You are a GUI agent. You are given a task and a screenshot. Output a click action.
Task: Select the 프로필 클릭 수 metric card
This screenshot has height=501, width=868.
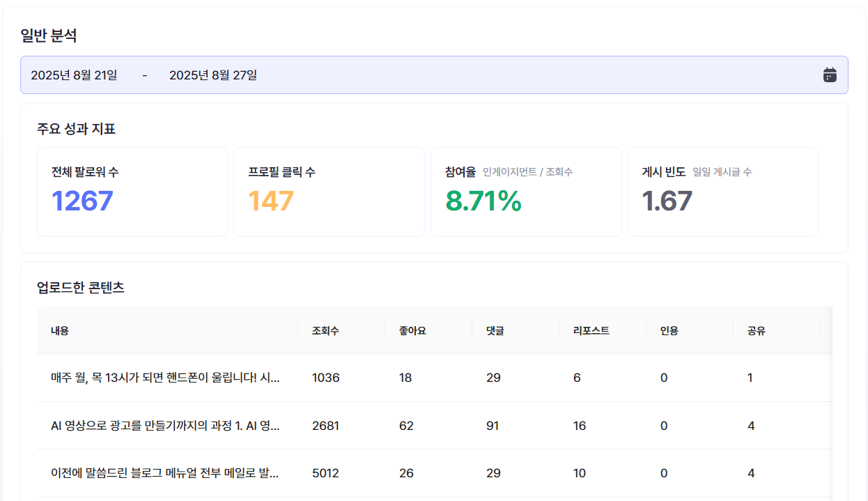pos(329,191)
